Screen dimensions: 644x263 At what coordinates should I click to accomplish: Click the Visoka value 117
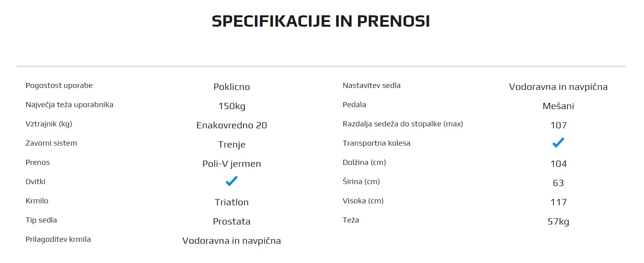558,202
